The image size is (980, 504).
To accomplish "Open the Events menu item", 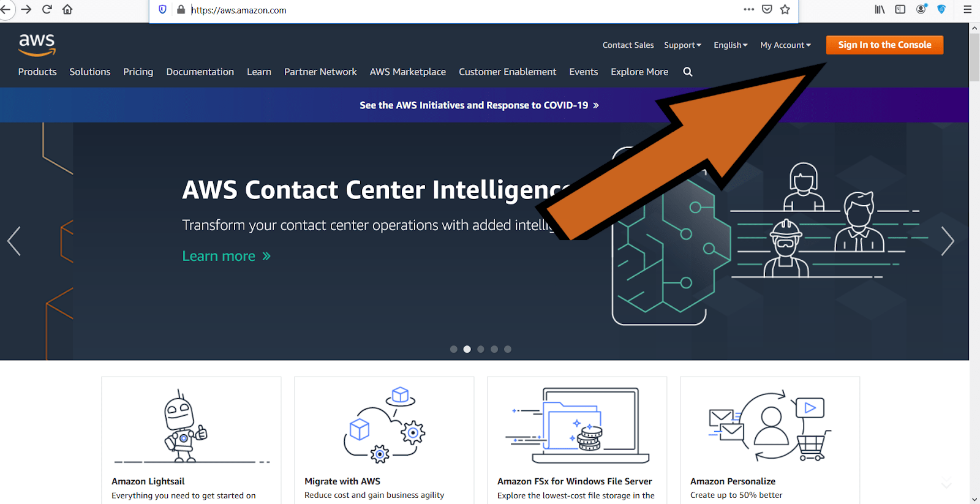I will 584,72.
